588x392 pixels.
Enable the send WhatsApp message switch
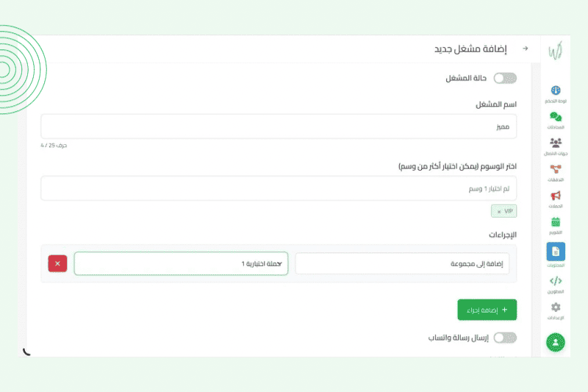click(x=504, y=338)
